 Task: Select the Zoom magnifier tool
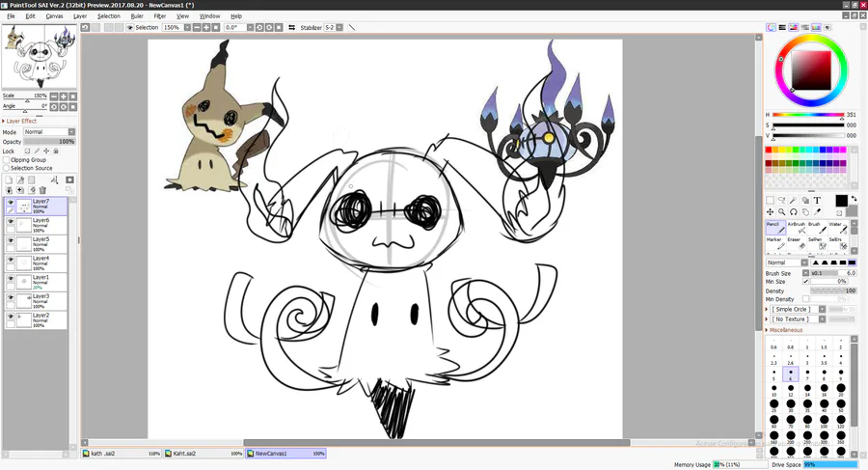781,211
